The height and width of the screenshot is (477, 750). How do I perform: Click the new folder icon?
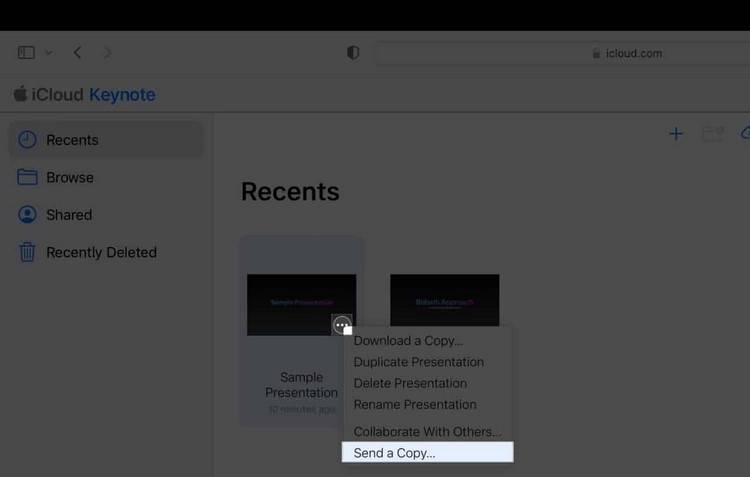pos(713,133)
